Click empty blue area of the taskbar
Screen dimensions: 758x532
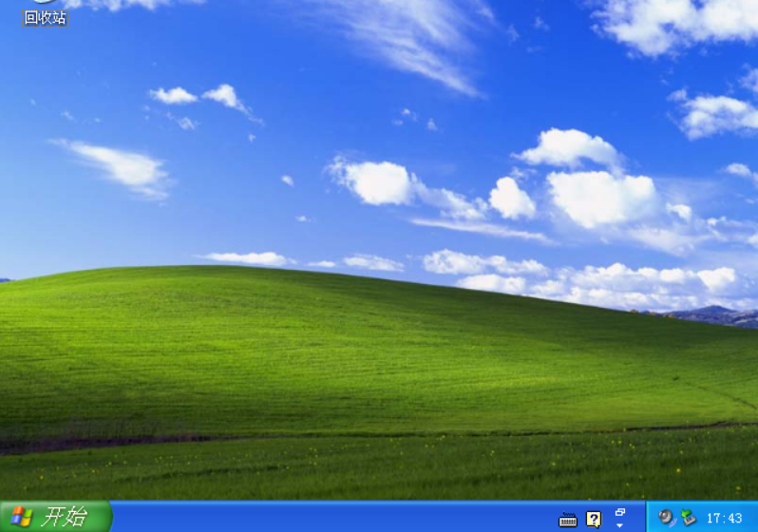click(x=333, y=517)
